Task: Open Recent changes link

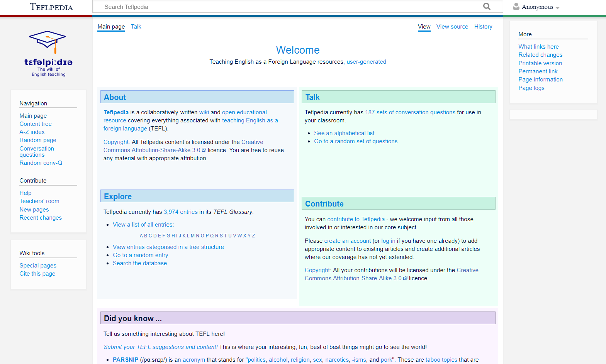Action: pyautogui.click(x=41, y=218)
